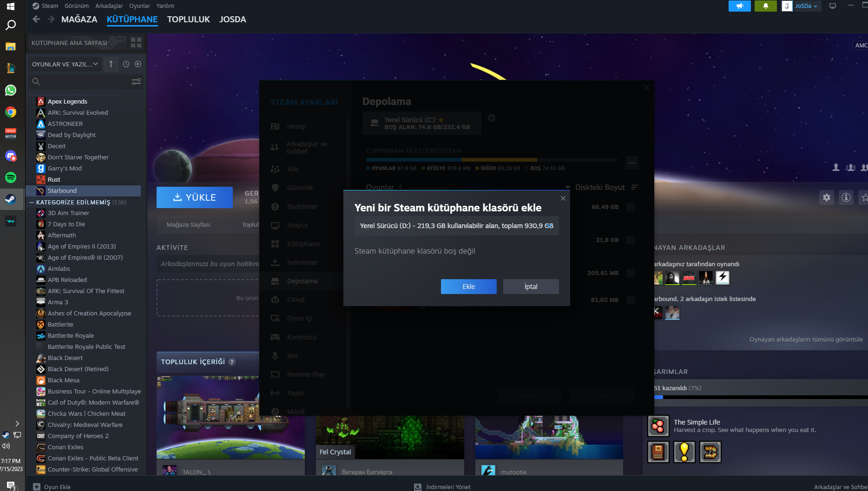Open the three-dots storage options button
The width and height of the screenshot is (868, 491).
(x=631, y=163)
